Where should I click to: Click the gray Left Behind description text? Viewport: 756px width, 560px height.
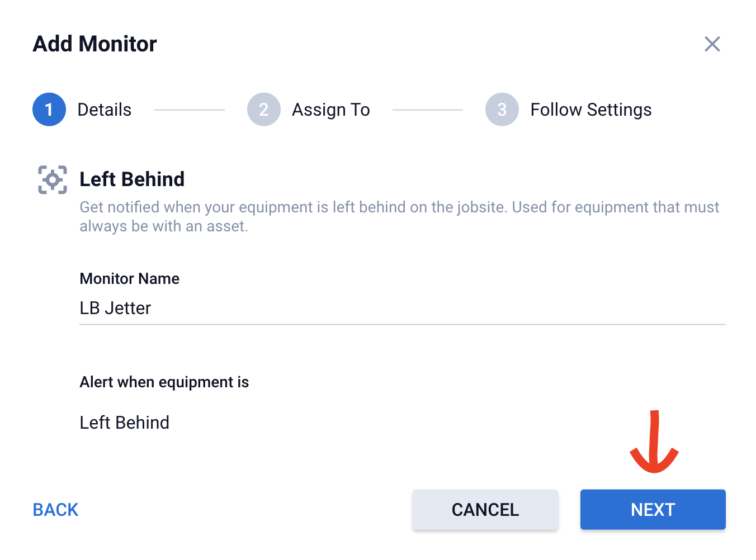[x=399, y=216]
